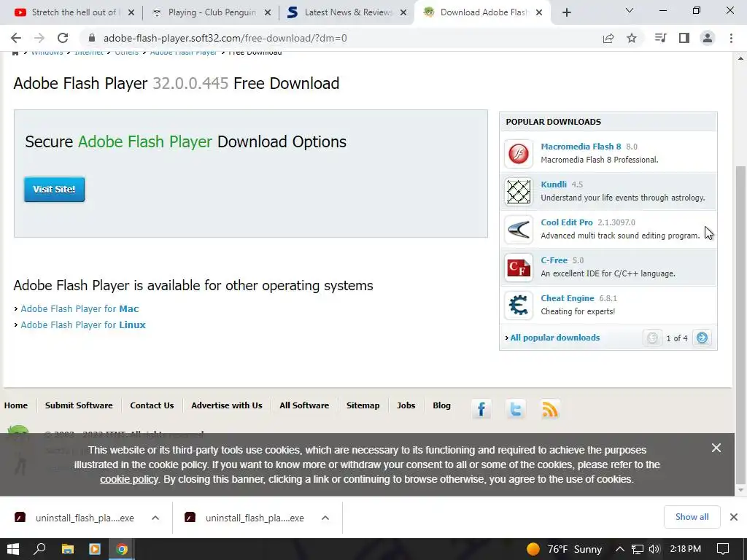Screen dimensions: 747x560
Task: Open the Facebook social icon
Action: coord(481,409)
